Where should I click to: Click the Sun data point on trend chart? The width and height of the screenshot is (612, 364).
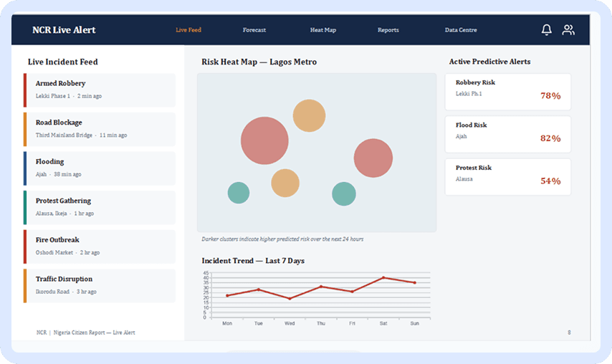[x=414, y=282]
